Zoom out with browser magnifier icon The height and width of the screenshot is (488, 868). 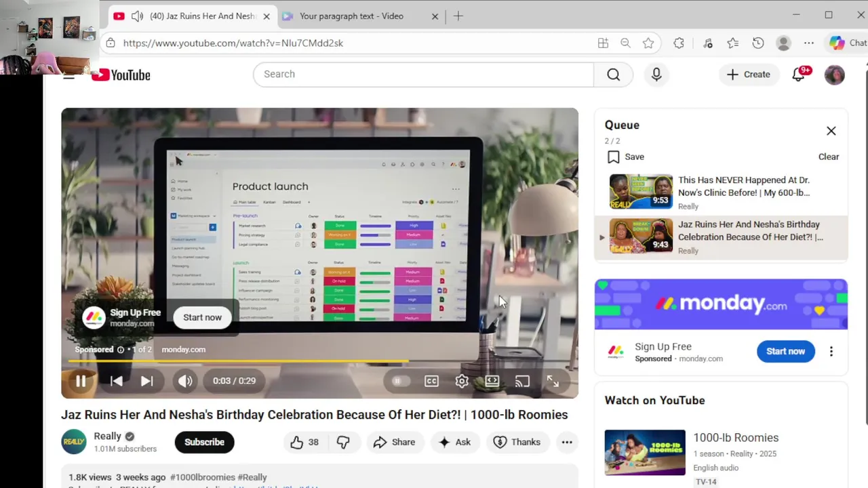(625, 43)
